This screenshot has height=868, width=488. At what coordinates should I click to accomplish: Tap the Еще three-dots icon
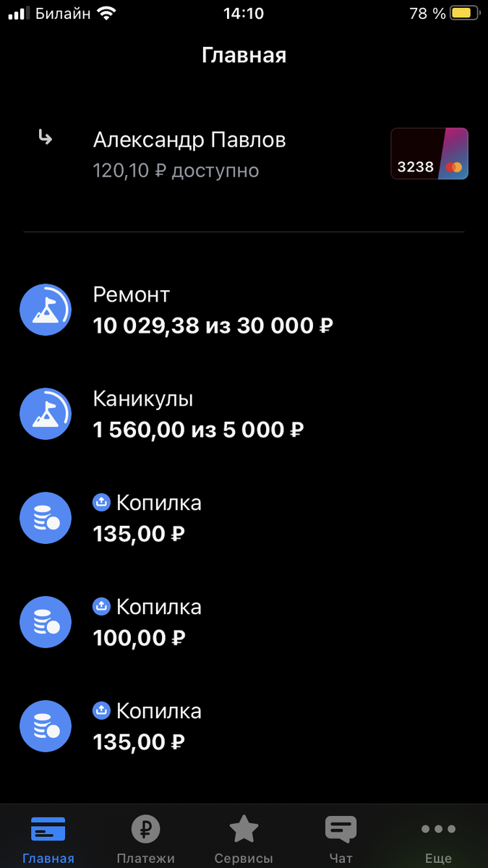pyautogui.click(x=438, y=829)
